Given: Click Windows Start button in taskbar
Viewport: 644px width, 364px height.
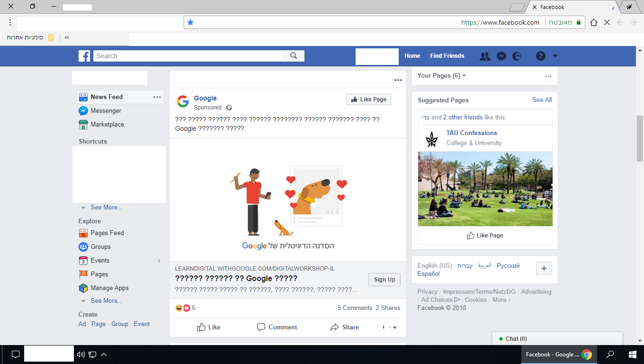Looking at the screenshot, I should pos(632,355).
